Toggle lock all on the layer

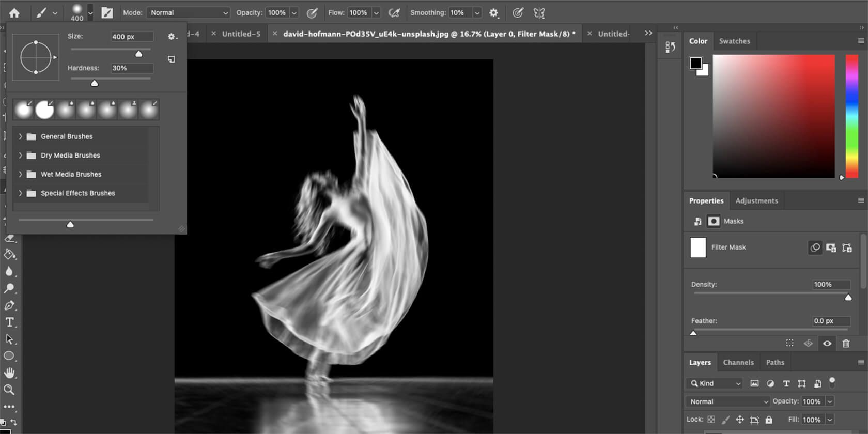coord(769,420)
